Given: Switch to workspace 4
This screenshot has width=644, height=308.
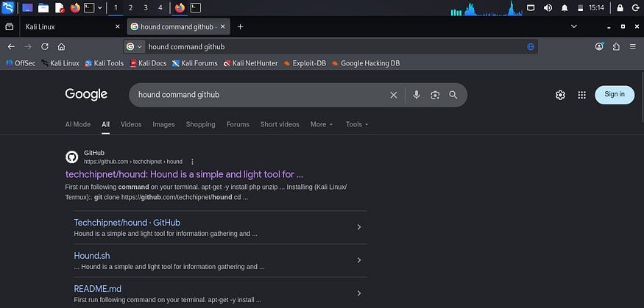Looking at the screenshot, I should (x=160, y=8).
